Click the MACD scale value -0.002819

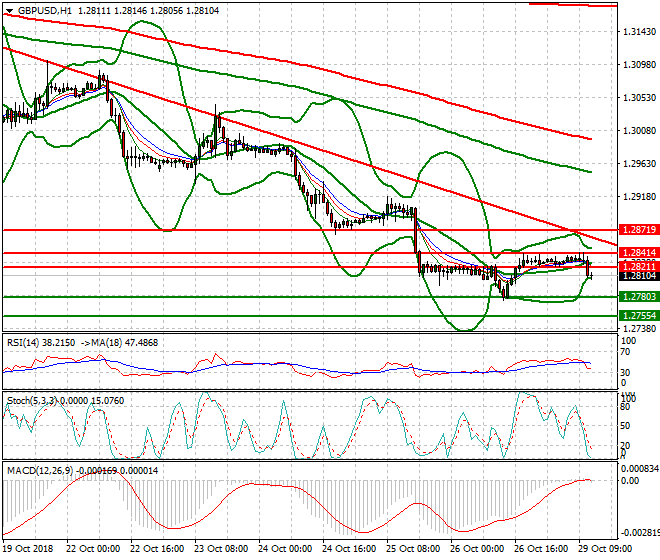(x=640, y=533)
